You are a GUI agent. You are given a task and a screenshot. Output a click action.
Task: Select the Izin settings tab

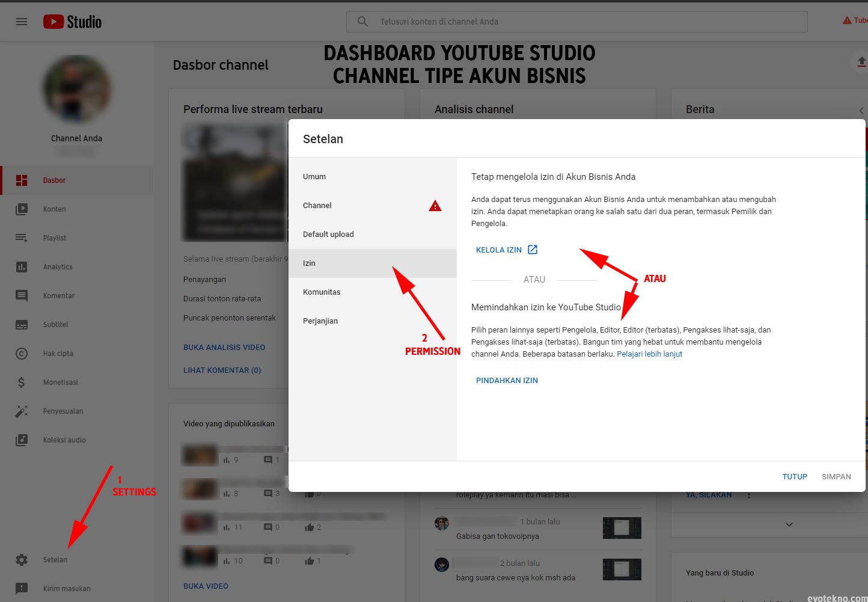373,263
